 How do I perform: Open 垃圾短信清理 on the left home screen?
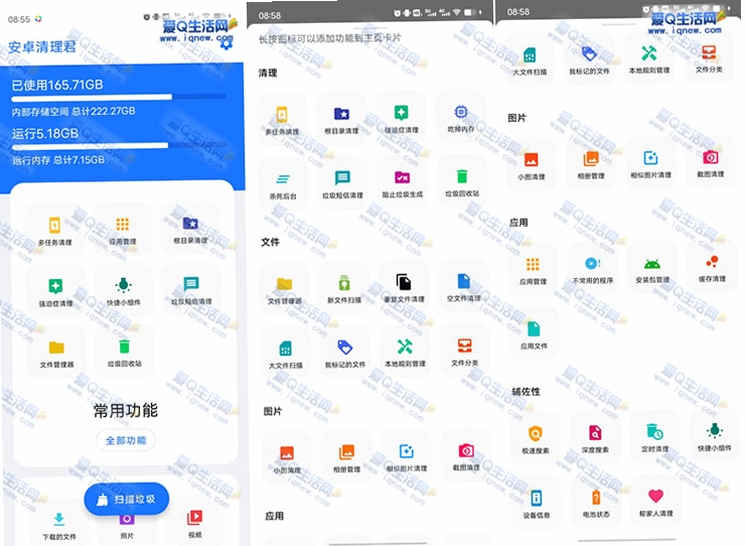[191, 290]
